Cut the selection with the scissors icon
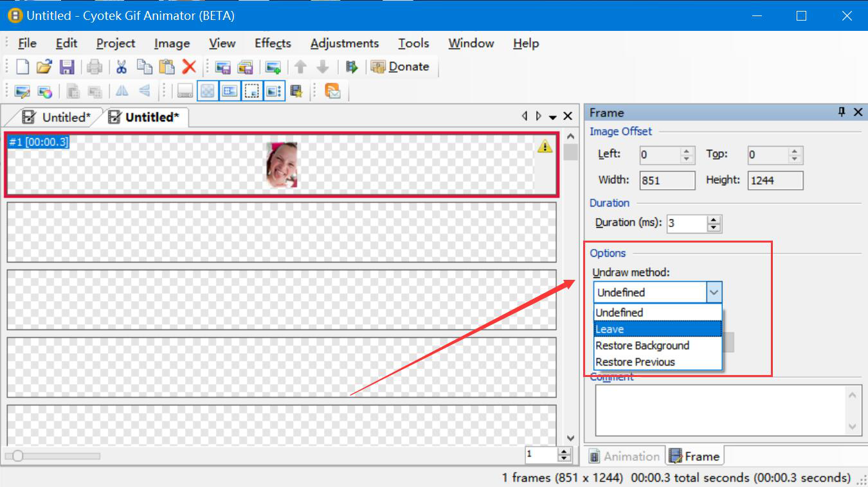The height and width of the screenshot is (487, 868). 122,67
